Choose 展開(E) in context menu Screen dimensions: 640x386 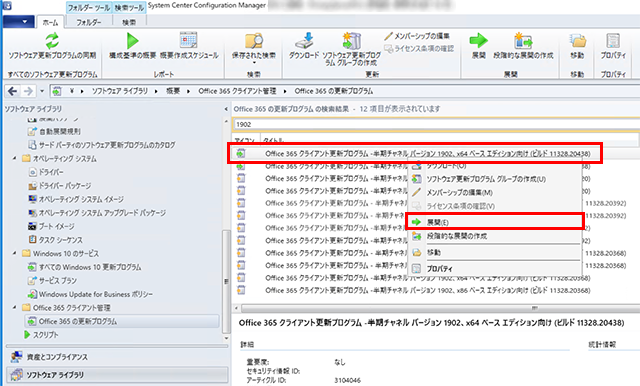tap(495, 222)
